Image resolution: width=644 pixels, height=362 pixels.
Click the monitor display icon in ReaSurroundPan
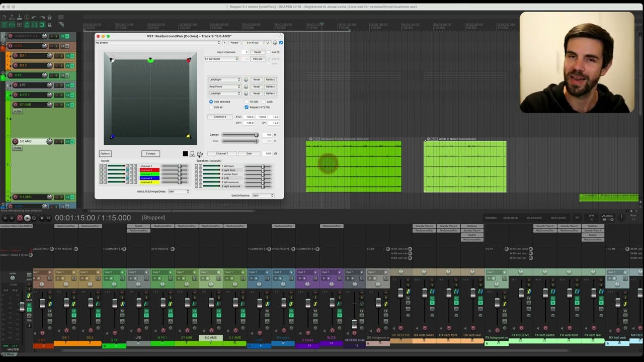click(192, 154)
